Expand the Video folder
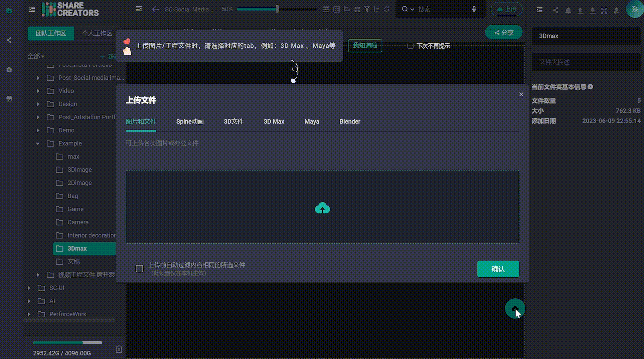 38,91
